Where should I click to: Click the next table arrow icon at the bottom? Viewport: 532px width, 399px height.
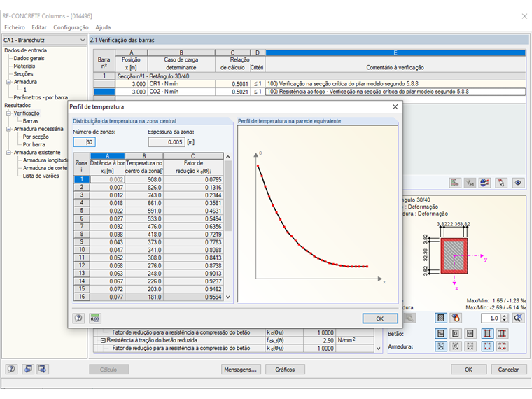pos(43,369)
